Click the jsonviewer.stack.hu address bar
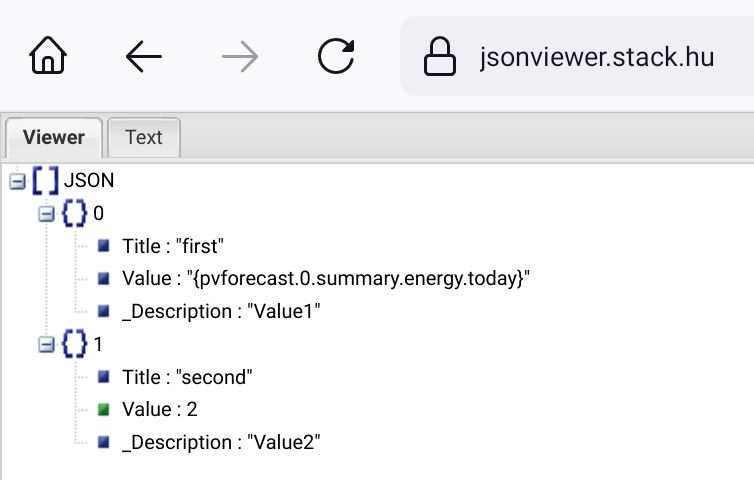The height and width of the screenshot is (480, 754). pyautogui.click(x=596, y=57)
